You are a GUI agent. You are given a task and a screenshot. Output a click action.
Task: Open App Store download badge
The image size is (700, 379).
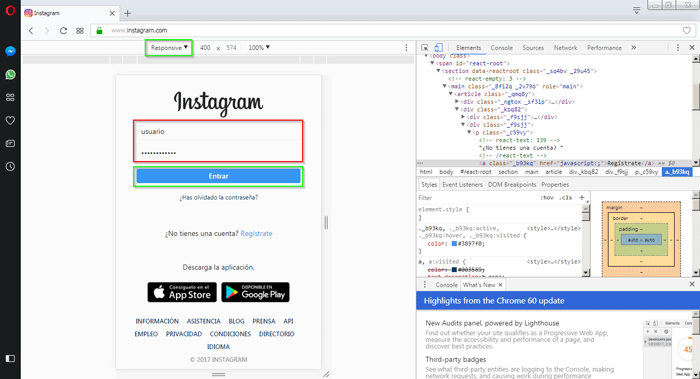[x=182, y=292]
